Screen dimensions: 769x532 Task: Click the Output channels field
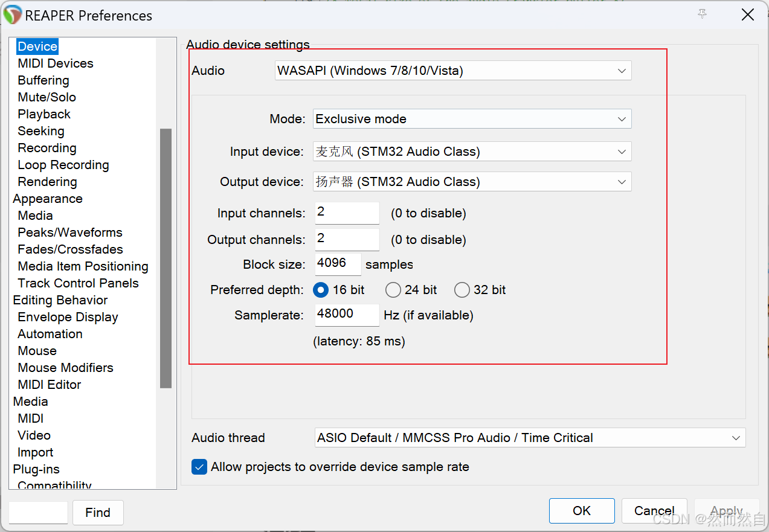(x=347, y=240)
